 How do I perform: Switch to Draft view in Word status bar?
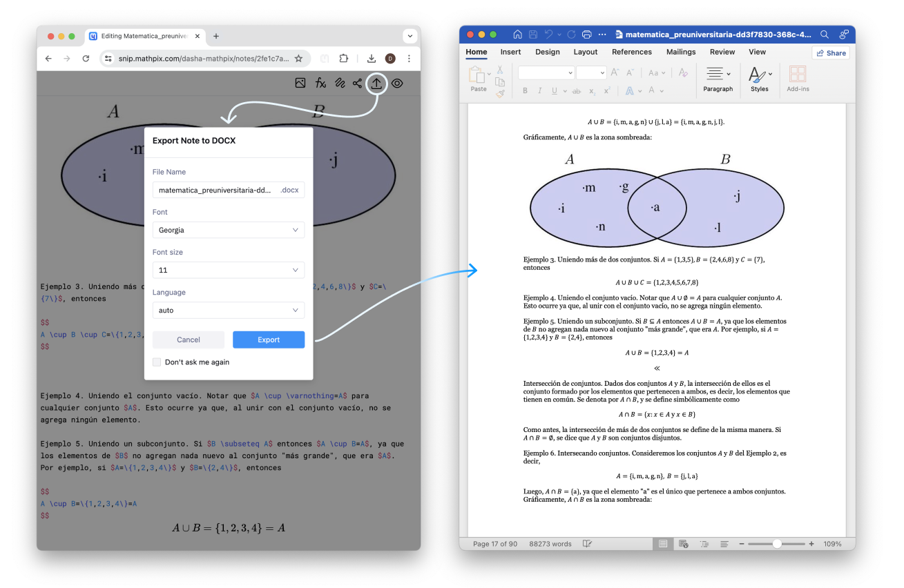(x=724, y=544)
